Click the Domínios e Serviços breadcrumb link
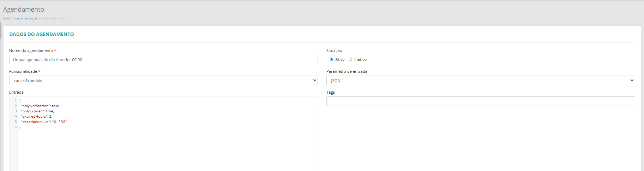 20,18
